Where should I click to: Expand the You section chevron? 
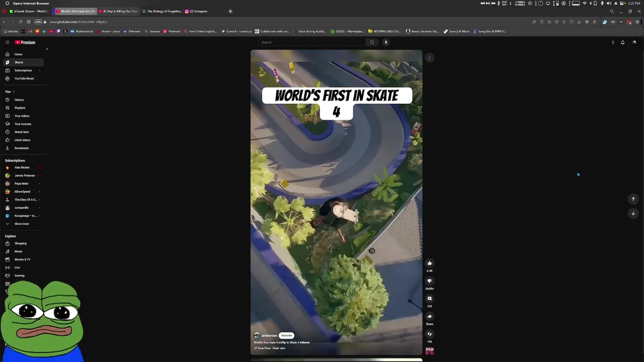pyautogui.click(x=14, y=92)
